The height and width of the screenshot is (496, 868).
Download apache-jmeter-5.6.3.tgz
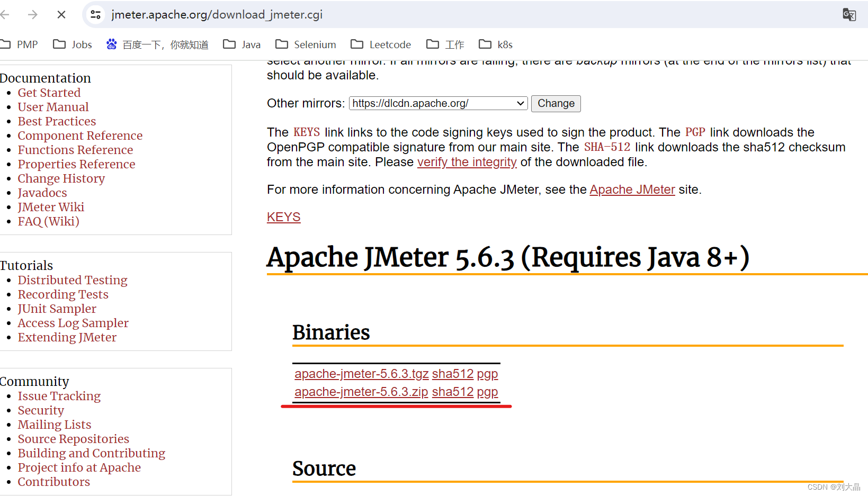361,374
